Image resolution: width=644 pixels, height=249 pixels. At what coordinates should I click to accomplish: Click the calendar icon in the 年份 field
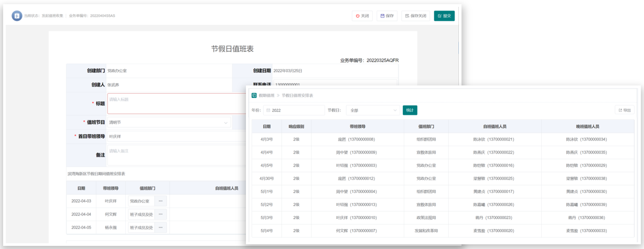click(x=269, y=111)
